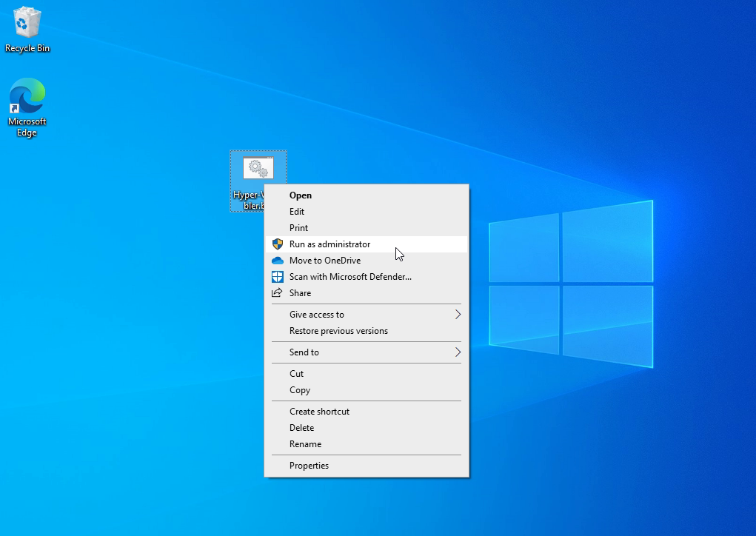Choose Edit in the context menu
Image resolution: width=756 pixels, height=536 pixels.
(x=367, y=212)
